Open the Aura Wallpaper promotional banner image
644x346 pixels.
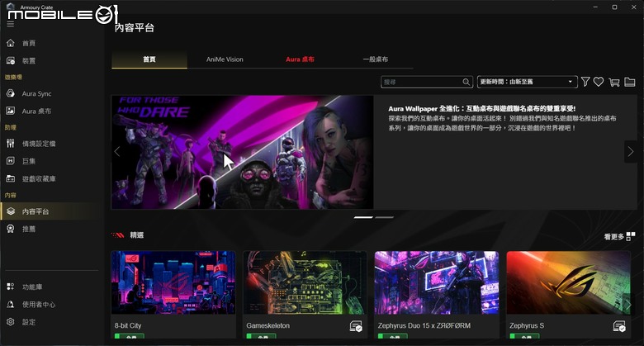(242, 153)
